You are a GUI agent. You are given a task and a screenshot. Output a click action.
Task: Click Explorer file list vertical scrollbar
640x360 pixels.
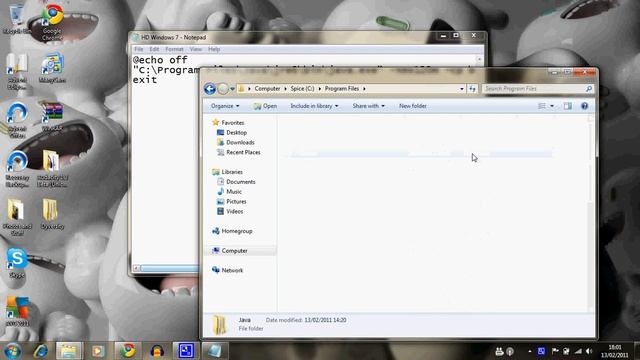(x=591, y=214)
